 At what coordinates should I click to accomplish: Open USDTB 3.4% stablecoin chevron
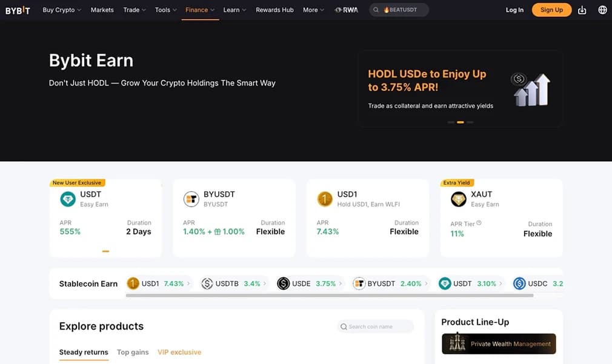265,283
